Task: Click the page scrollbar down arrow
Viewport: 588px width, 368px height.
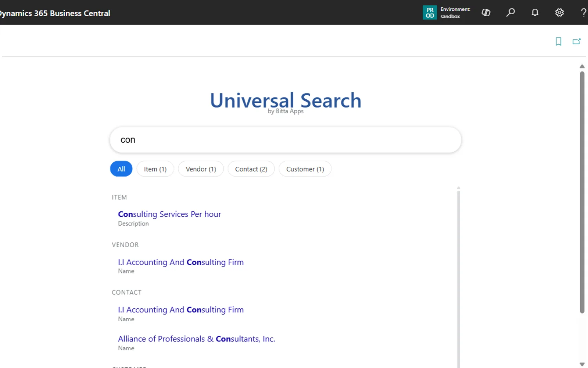Action: 582,364
